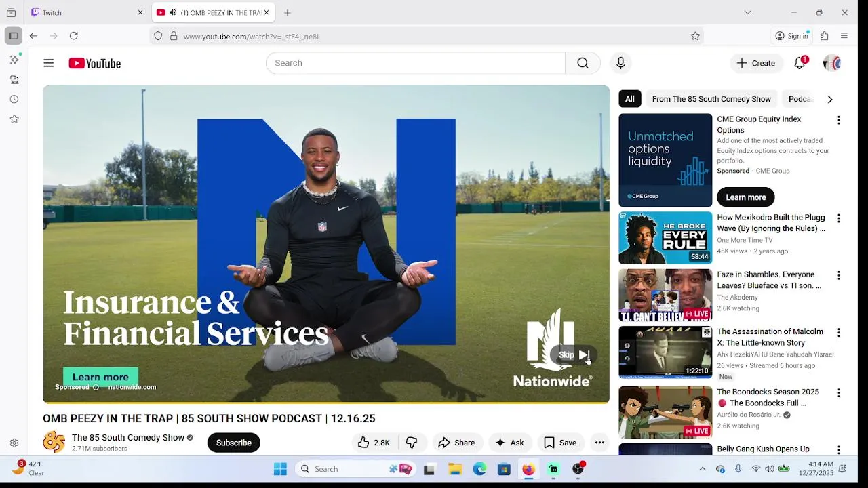
Task: Open the Malcolm X video thumbnail
Action: click(665, 352)
